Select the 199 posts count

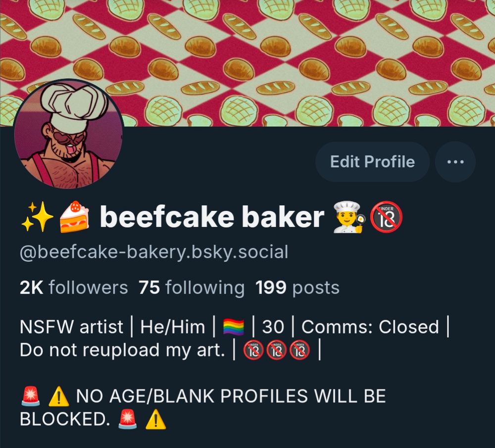point(297,288)
